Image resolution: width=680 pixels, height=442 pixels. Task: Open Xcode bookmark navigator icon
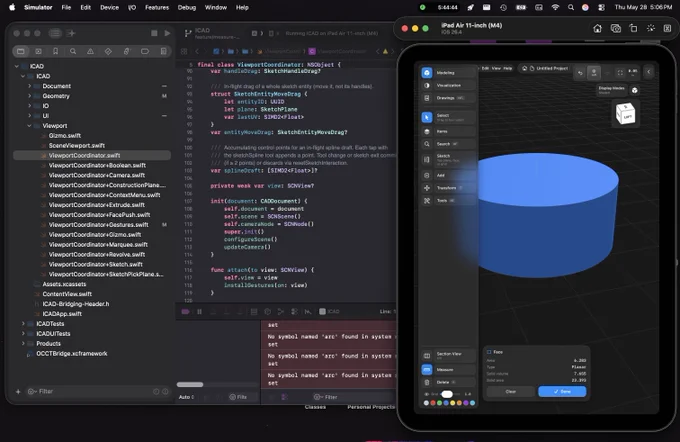click(x=56, y=51)
